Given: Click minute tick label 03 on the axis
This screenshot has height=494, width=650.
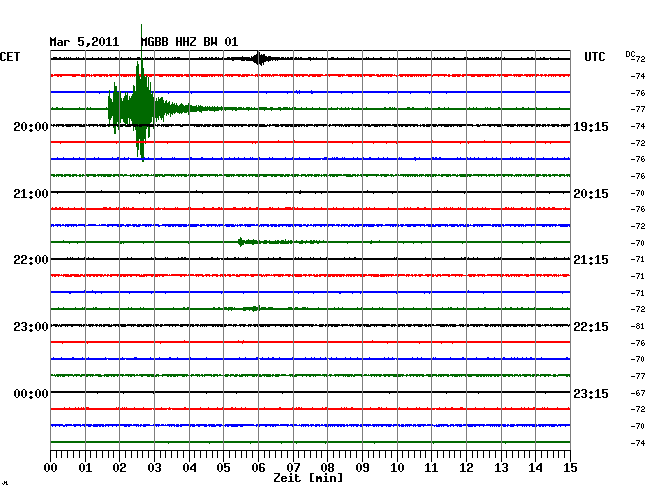Looking at the screenshot, I should click(154, 467).
